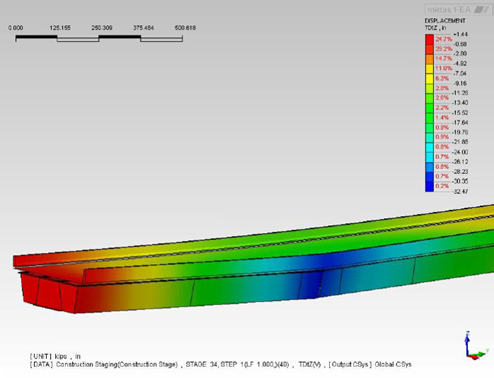Screen dimensions: 494x378
Task: Click the 0.2% legend percentage
Action: tap(442, 186)
